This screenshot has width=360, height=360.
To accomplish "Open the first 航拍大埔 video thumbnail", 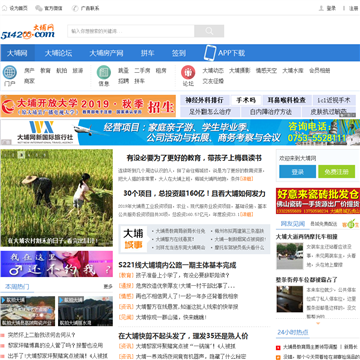I will [x=28, y=311].
